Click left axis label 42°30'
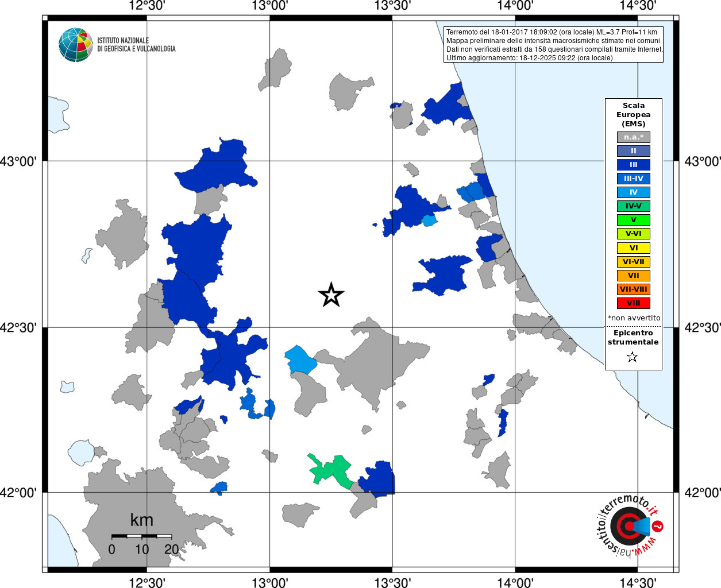 tap(18, 328)
